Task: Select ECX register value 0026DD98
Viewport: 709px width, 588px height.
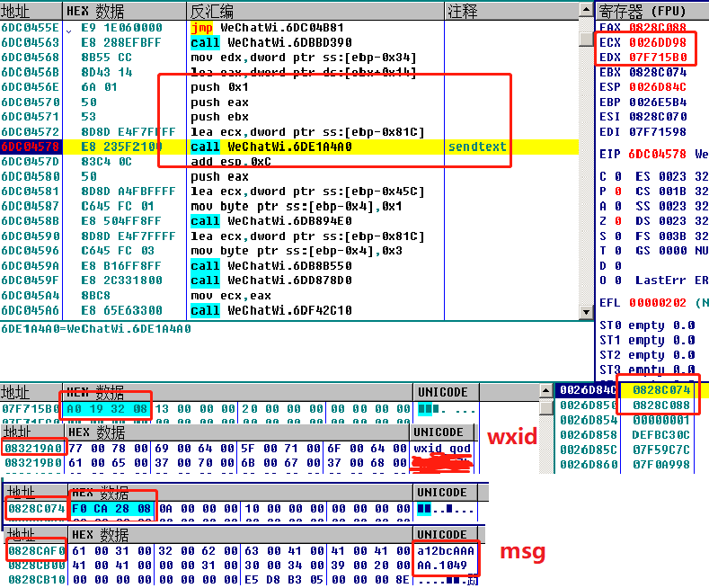Action: tap(658, 42)
